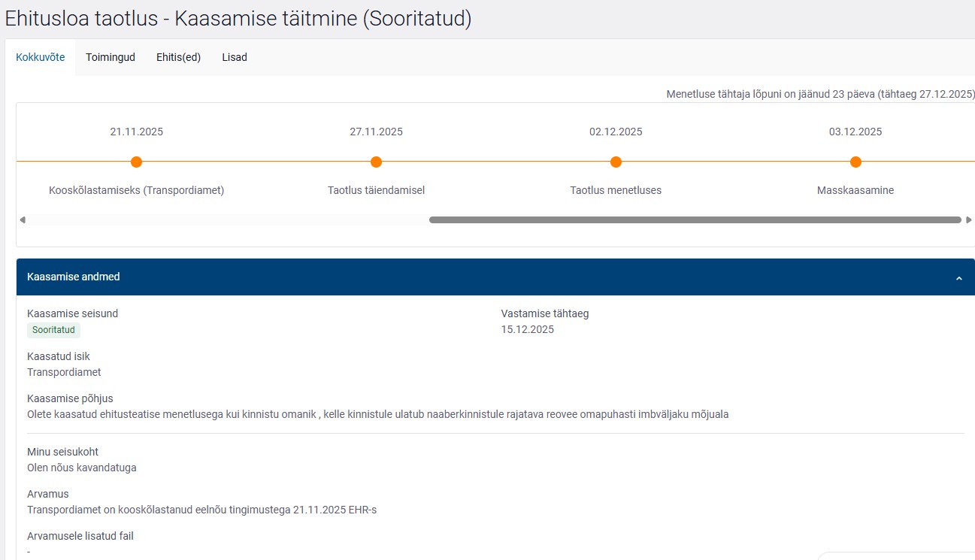975x560 pixels.
Task: Click the Kooskõlastamiseks (Transpordiamet) timeline label
Action: pyautogui.click(x=136, y=190)
